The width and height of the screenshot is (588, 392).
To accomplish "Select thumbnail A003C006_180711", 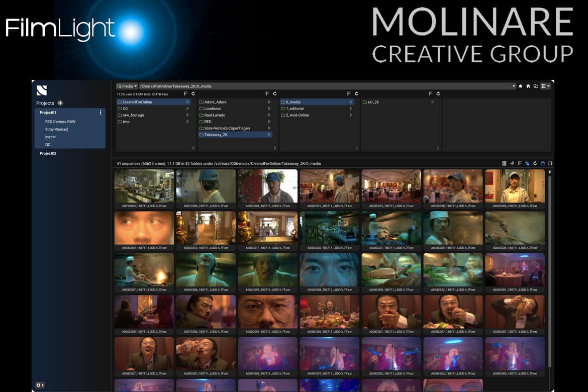I will point(515,188).
